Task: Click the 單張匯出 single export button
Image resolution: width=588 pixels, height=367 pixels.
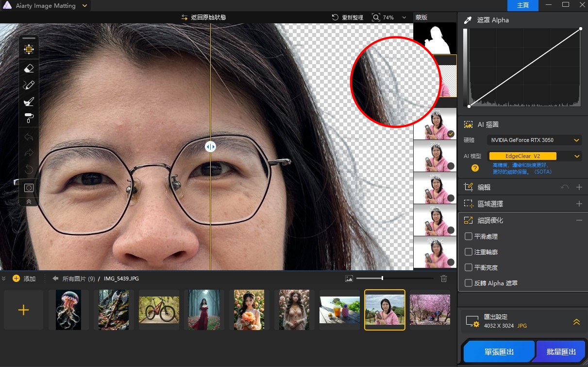Action: point(499,352)
